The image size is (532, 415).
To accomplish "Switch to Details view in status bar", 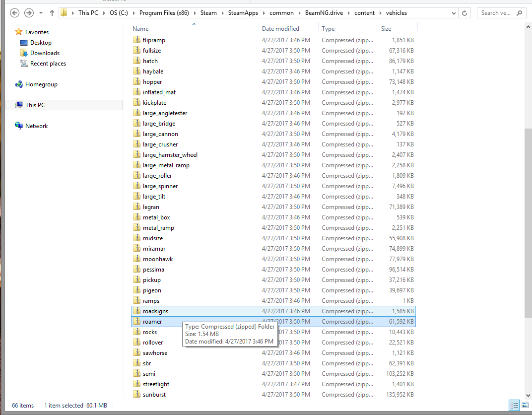I will click(x=514, y=405).
